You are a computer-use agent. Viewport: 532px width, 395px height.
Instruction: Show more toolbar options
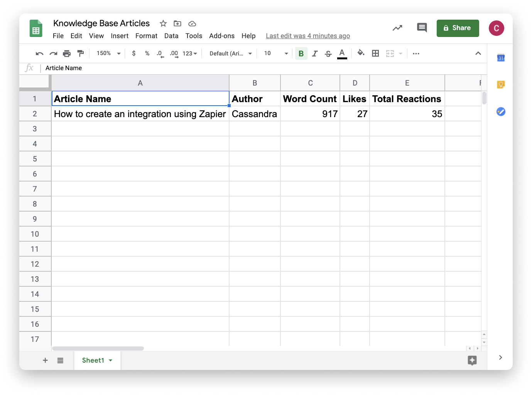[x=416, y=54]
